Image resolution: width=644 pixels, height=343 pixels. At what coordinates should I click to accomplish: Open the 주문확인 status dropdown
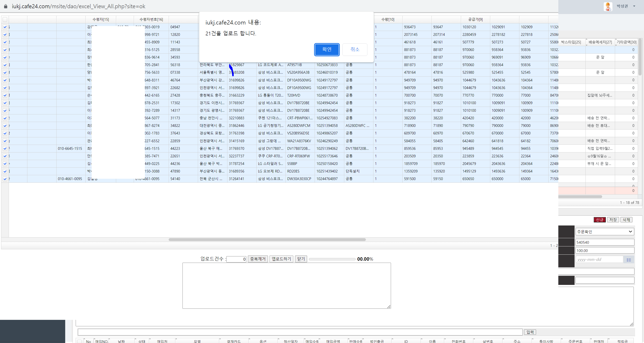tap(604, 232)
